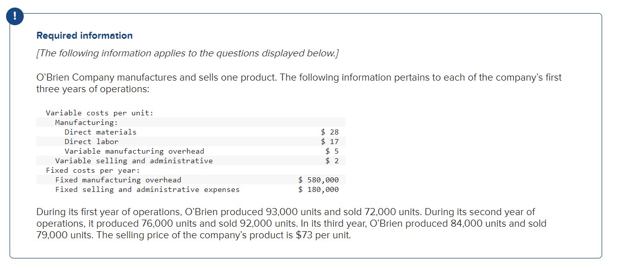Select the $ 28 direct materials value
644x268 pixels.
[x=330, y=132]
